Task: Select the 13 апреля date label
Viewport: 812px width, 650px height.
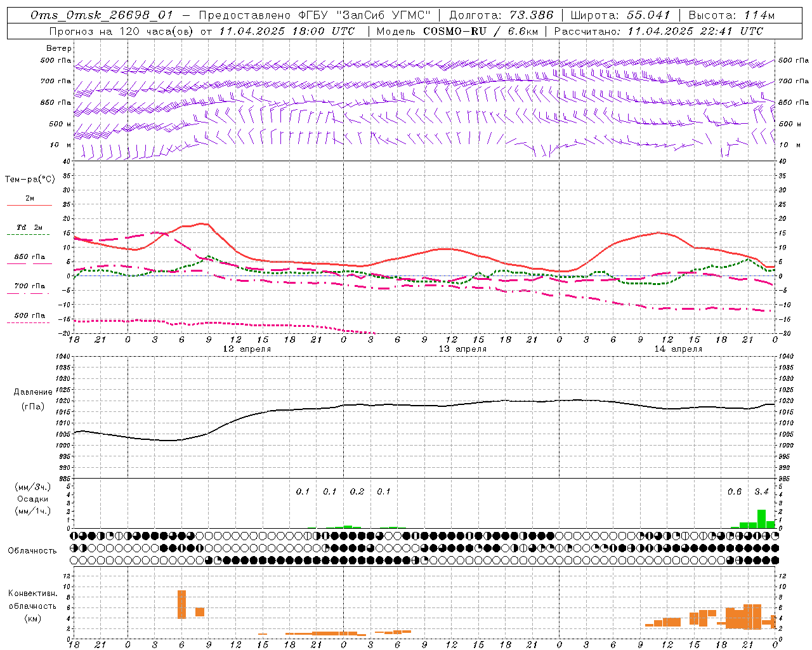Action: pos(462,349)
